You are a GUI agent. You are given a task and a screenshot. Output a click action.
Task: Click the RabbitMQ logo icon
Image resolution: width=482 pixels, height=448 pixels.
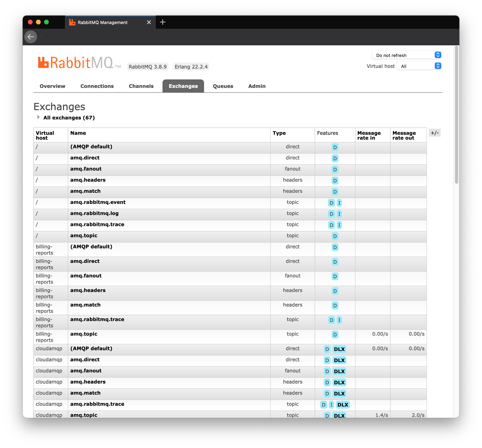click(x=43, y=63)
